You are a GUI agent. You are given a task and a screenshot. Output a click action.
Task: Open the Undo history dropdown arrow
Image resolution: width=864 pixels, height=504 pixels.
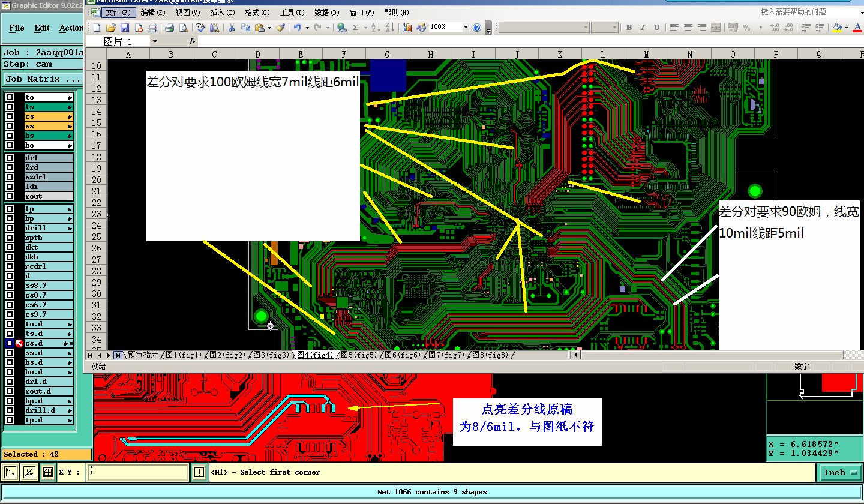point(307,28)
